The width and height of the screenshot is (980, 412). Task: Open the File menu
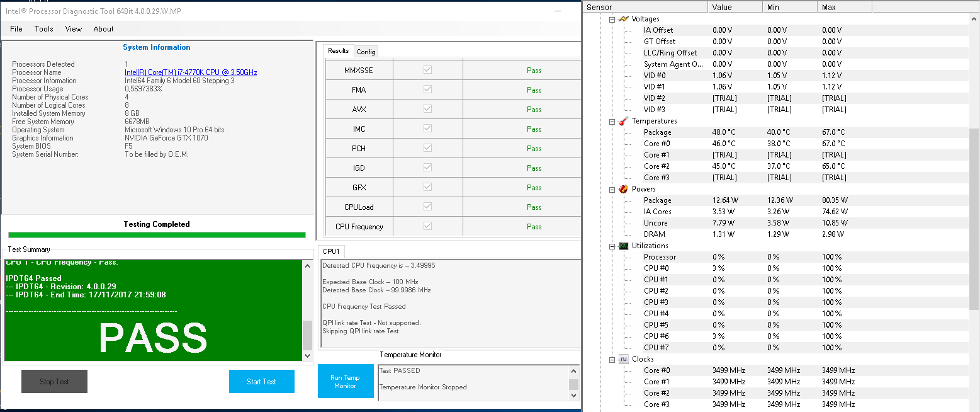(x=16, y=29)
